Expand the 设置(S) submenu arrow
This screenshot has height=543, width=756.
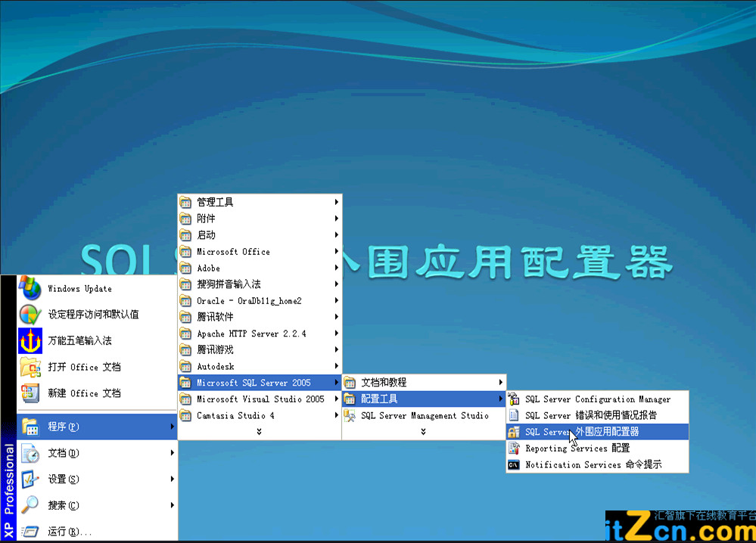(x=172, y=479)
